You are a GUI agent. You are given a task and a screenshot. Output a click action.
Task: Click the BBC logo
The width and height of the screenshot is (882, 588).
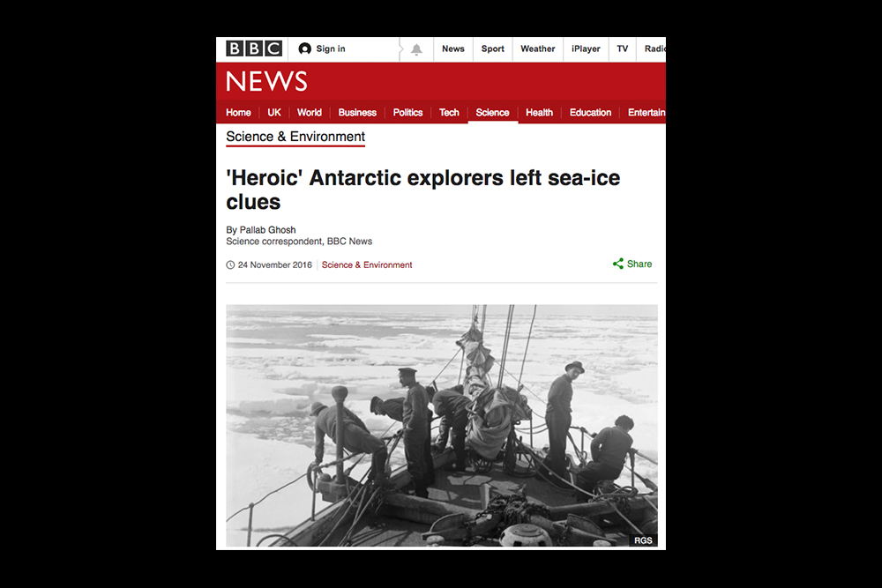254,48
